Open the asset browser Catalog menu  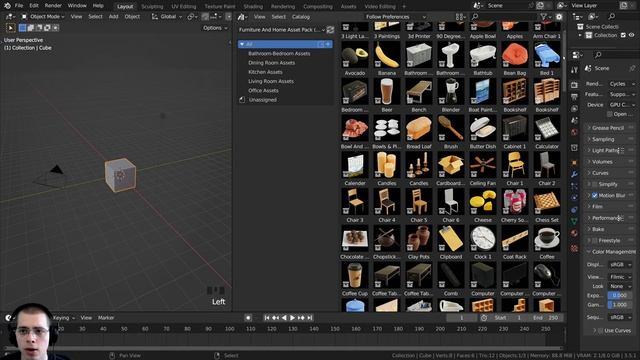pos(301,17)
